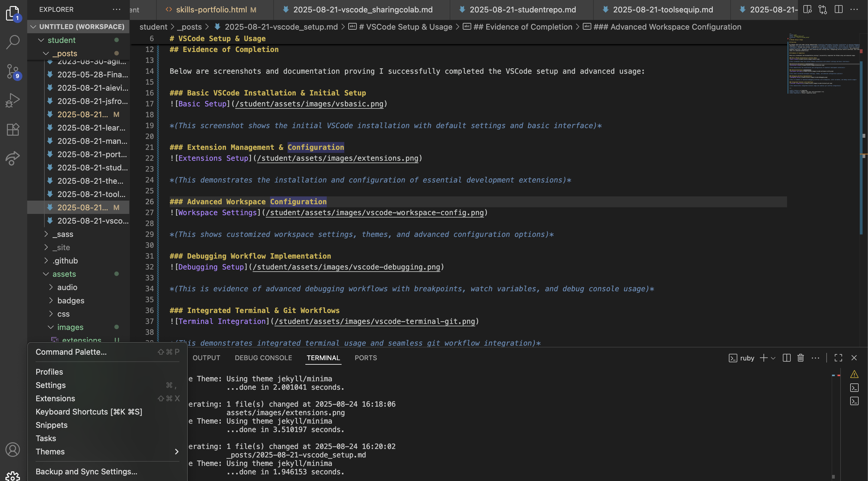Choose Command Palette... from the menu
This screenshot has height=481, width=868.
(x=108, y=352)
